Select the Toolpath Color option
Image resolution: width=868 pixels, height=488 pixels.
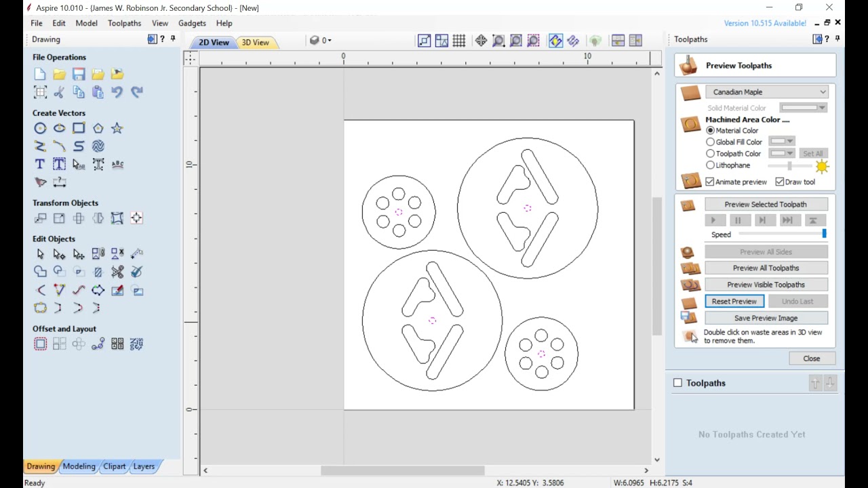(710, 153)
